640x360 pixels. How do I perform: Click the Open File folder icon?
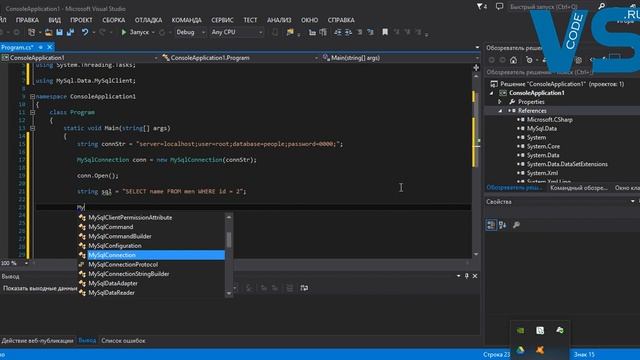click(48, 32)
